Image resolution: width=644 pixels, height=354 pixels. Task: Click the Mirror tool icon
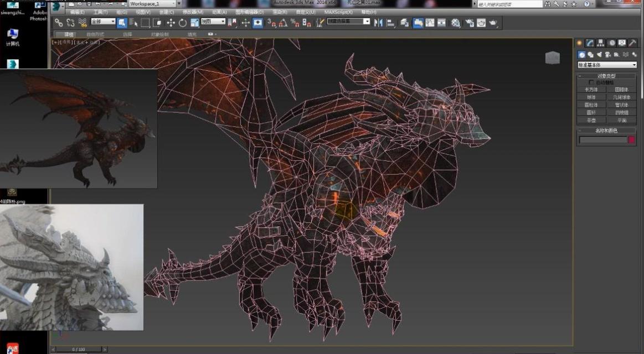point(378,23)
